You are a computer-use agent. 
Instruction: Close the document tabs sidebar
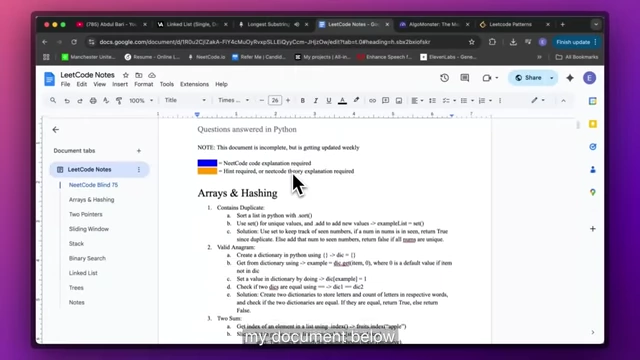click(x=56, y=130)
